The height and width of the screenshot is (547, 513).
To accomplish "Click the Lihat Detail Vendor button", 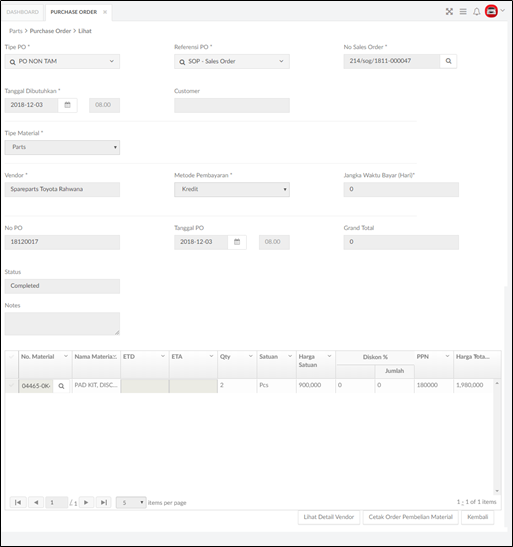I will point(329,517).
